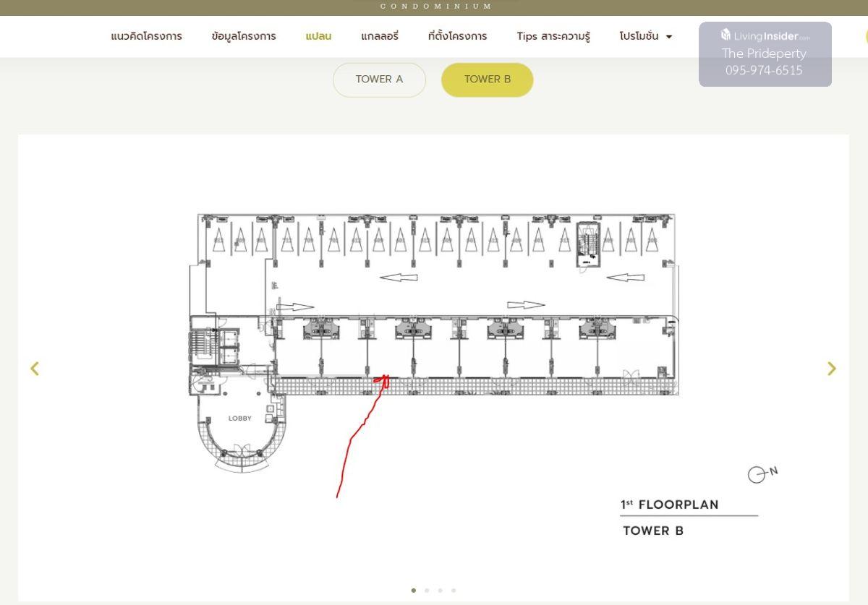Open Tips สาระความรู้ page
Viewport: 868px width, 605px height.
click(553, 36)
